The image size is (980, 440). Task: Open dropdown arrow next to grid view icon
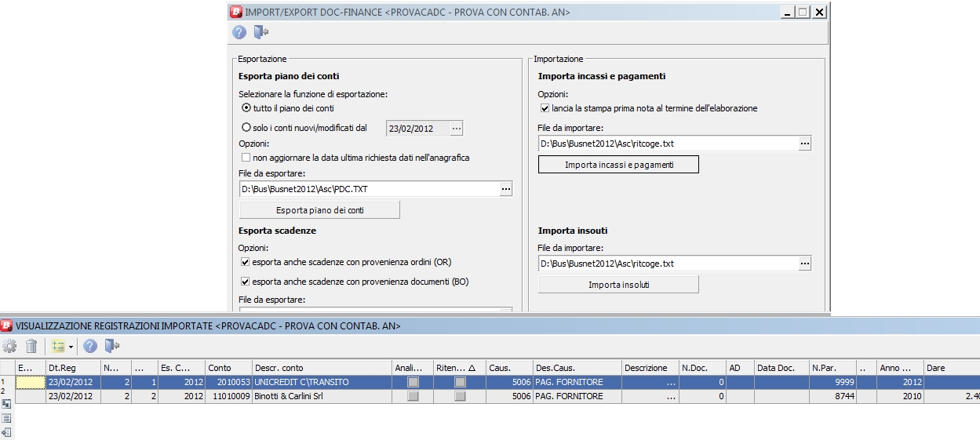point(71,346)
